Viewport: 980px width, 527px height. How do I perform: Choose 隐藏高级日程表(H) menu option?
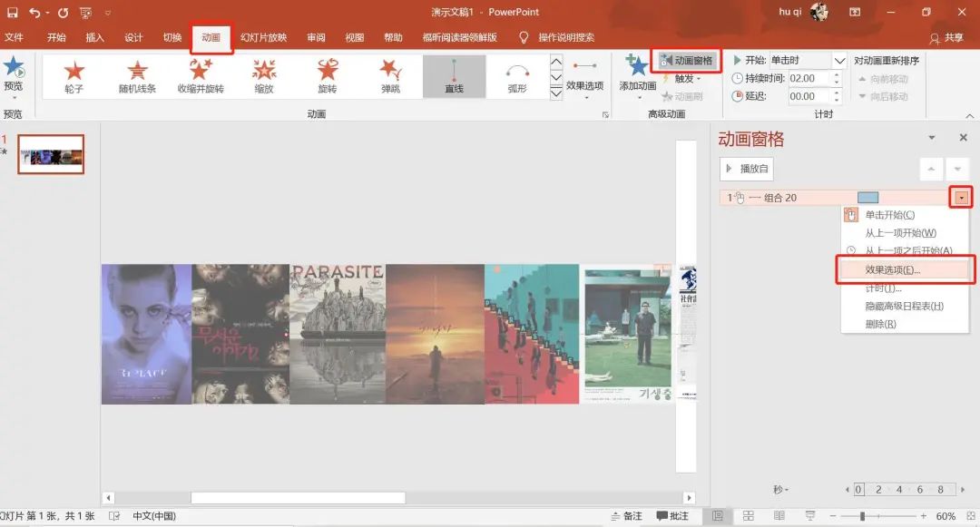[x=905, y=306]
